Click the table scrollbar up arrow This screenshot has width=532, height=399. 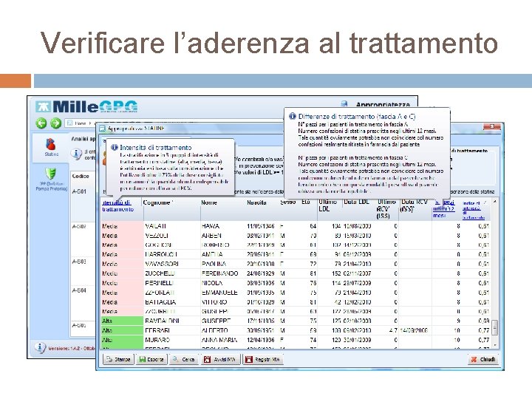(x=494, y=202)
